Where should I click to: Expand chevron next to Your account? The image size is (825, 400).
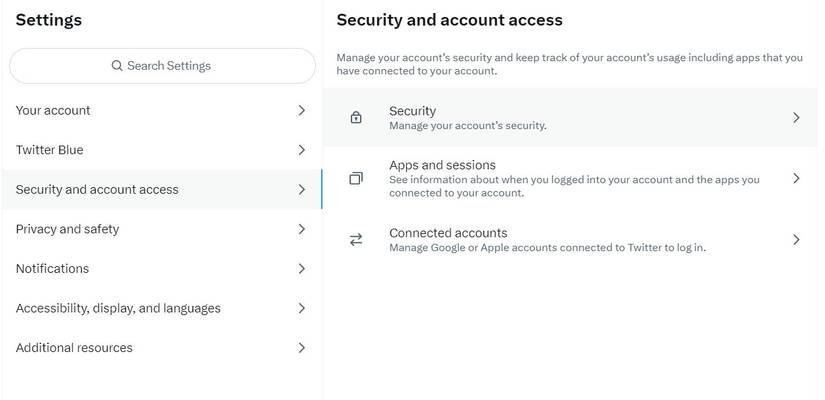(301, 111)
